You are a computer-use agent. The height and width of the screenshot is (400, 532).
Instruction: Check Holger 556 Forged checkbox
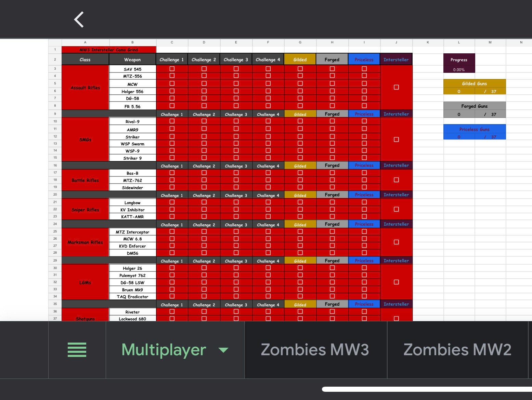pos(332,91)
